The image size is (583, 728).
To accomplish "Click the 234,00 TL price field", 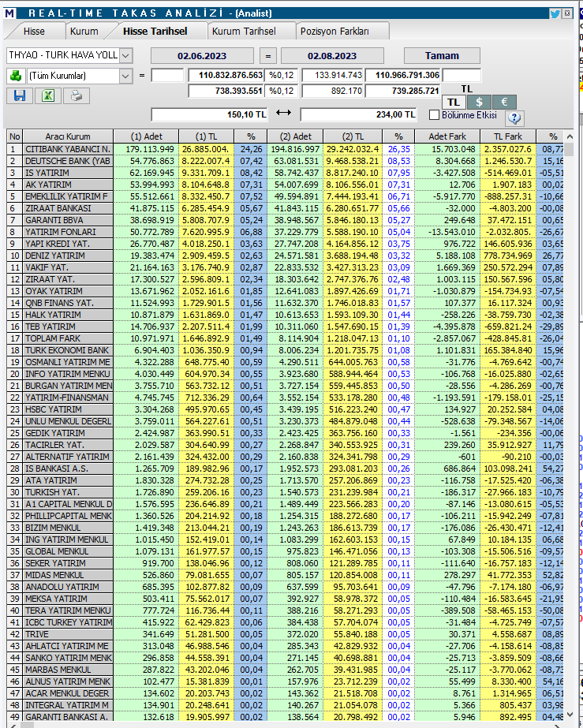I will point(358,114).
